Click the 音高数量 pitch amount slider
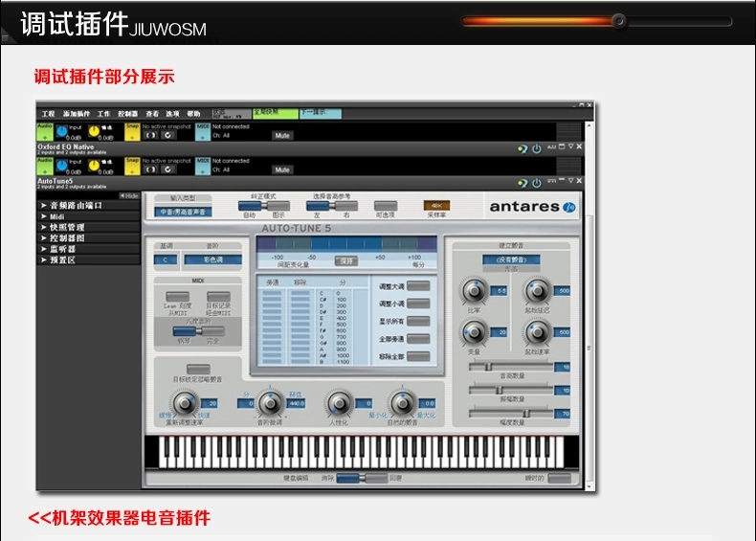The height and width of the screenshot is (541, 756). (511, 368)
